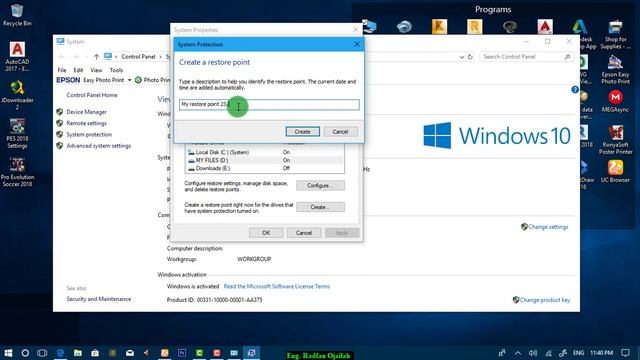This screenshot has width=640, height=360.
Task: Open Task View on the taskbar
Action: point(42,353)
